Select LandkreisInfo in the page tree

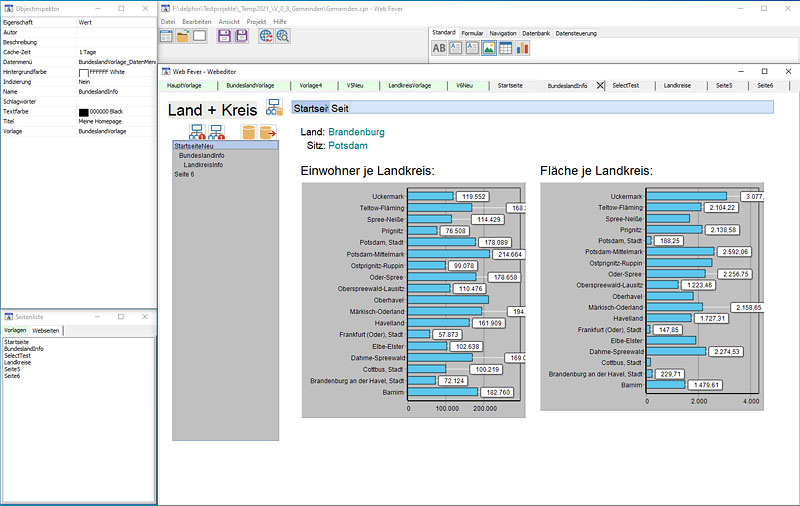pos(203,165)
